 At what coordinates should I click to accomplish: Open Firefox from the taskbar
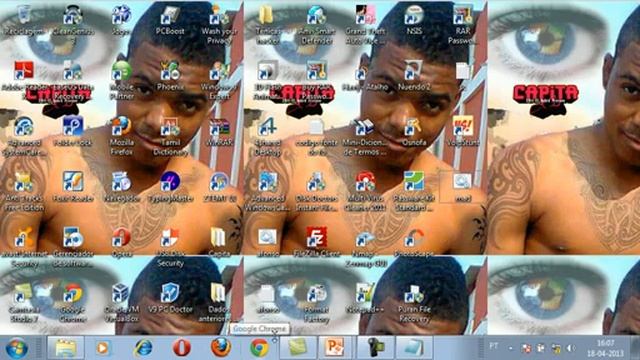221,348
